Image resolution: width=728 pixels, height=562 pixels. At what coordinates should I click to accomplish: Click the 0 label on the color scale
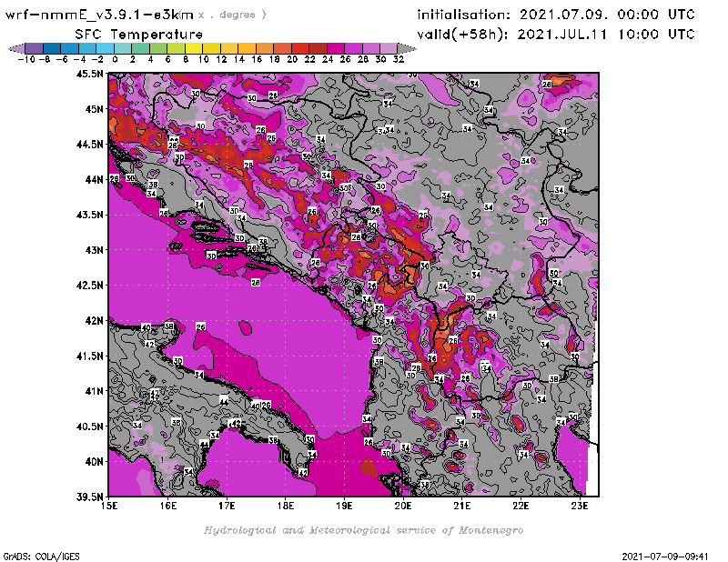(x=115, y=59)
